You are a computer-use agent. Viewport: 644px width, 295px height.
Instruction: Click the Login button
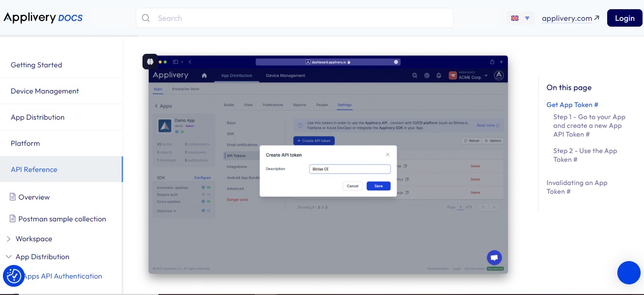[625, 17]
